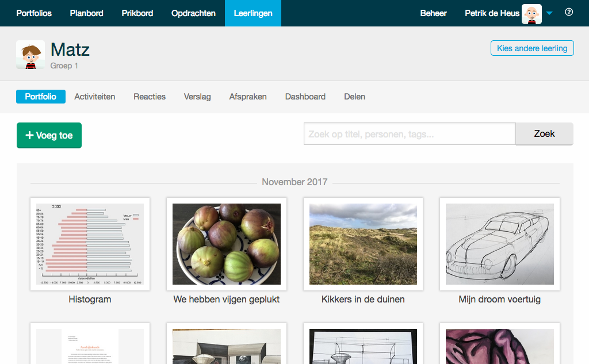Open the Reacties tab

click(x=150, y=97)
